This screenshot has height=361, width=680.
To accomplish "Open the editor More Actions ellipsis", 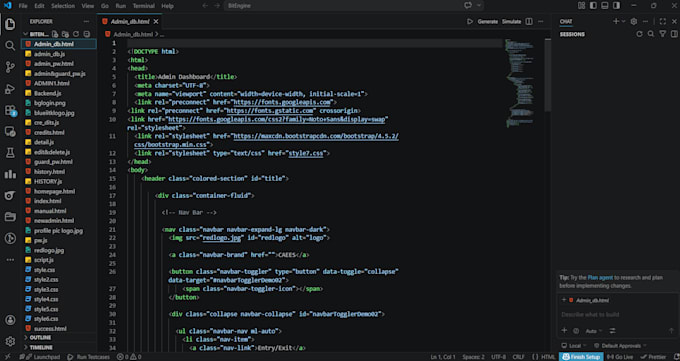I will point(540,21).
